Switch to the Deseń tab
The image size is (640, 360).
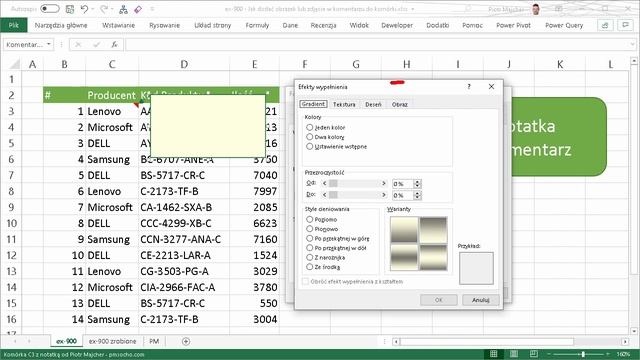click(x=373, y=104)
